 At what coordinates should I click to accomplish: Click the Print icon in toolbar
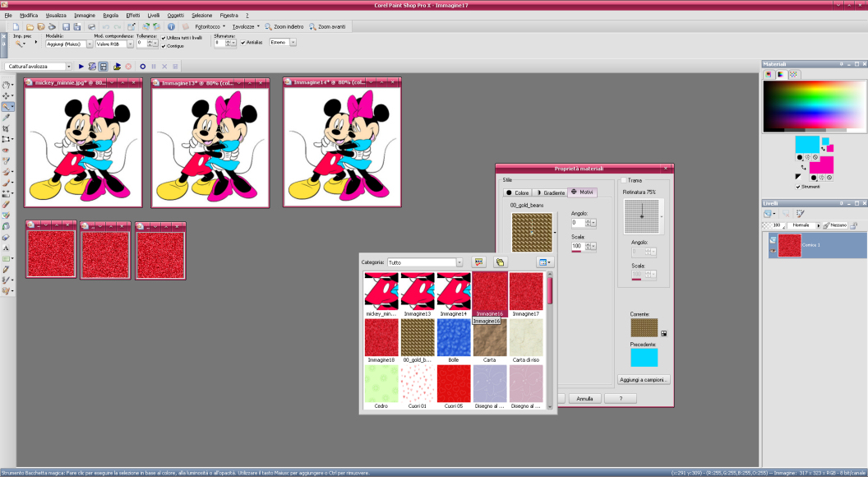(91, 26)
